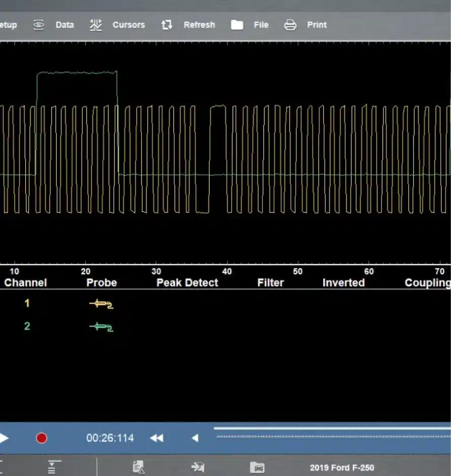Image resolution: width=461 pixels, height=476 pixels.
Task: Click the vehicle folder icon
Action: (x=257, y=467)
